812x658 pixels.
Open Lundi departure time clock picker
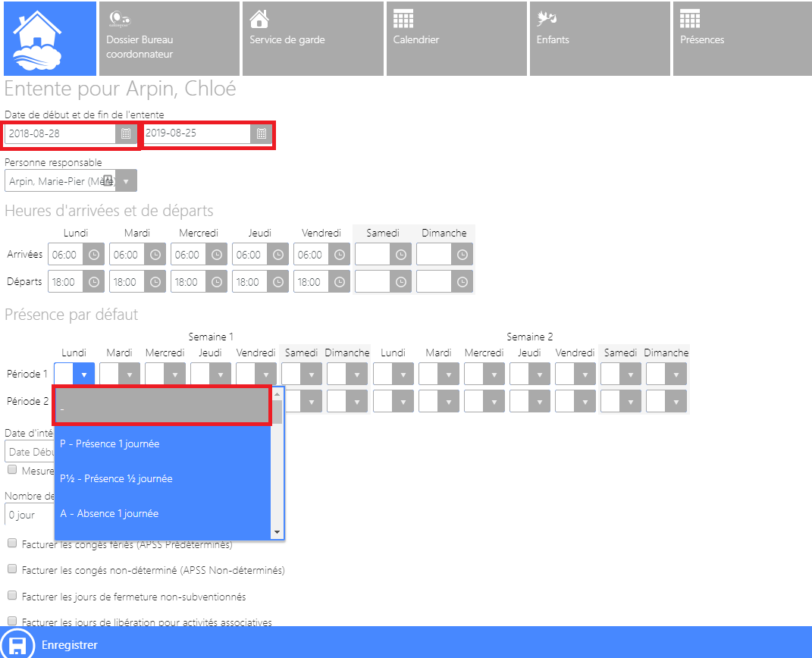coord(94,282)
